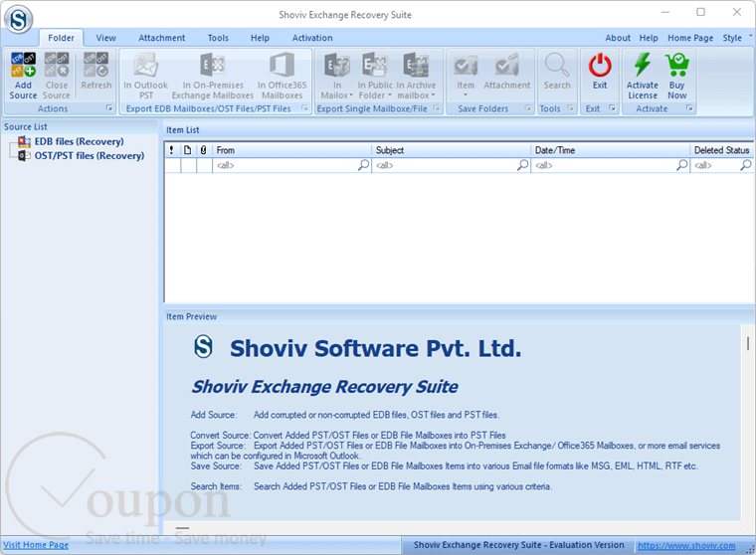
Task: Open In Archive mailbox export dropdown
Action: click(x=416, y=77)
